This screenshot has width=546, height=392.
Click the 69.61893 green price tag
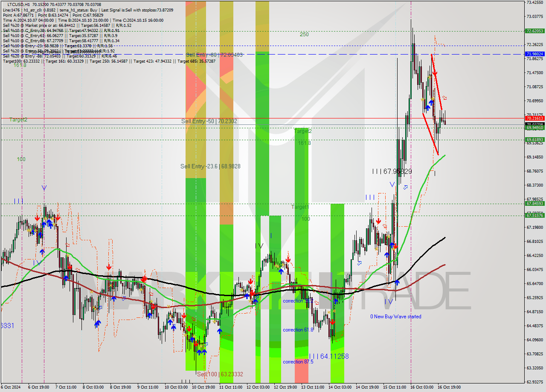coord(535,140)
